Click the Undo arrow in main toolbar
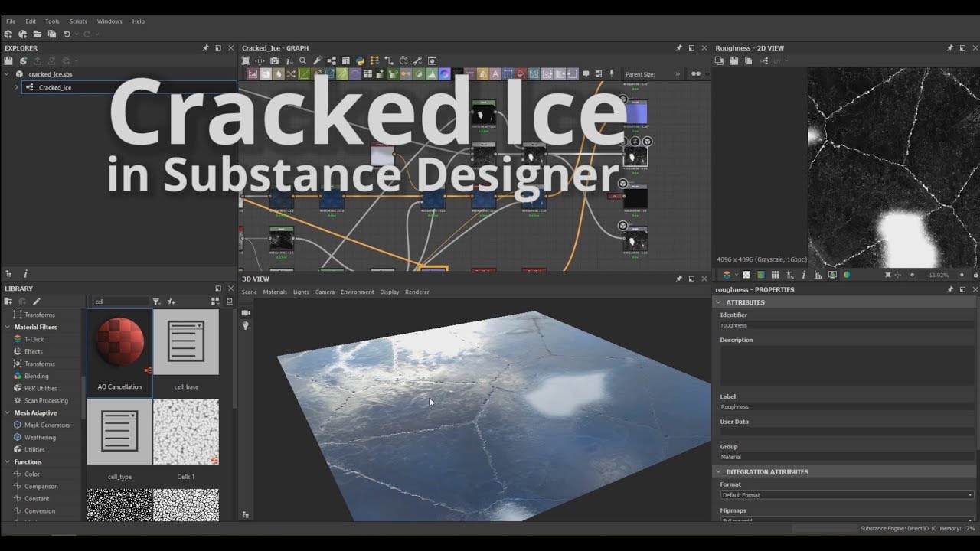Screen dimensions: 980x551 coord(67,34)
